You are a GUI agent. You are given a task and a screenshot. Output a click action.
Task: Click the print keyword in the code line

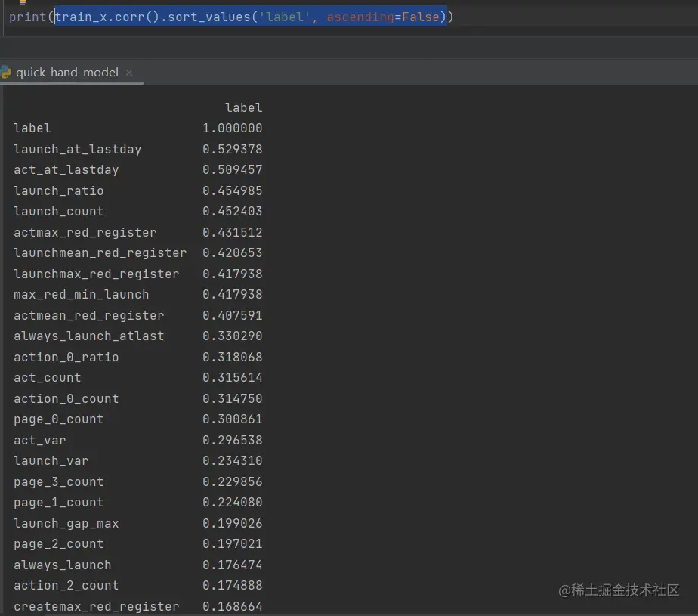pyautogui.click(x=28, y=17)
